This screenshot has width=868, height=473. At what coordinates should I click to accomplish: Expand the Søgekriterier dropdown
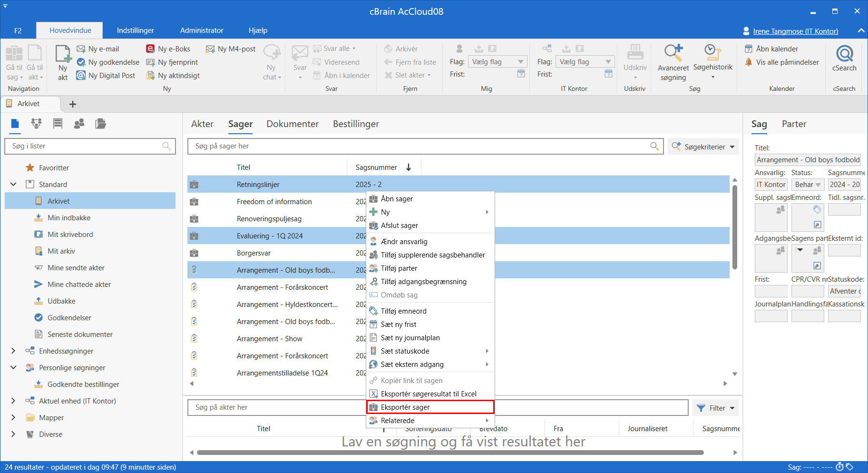(703, 147)
